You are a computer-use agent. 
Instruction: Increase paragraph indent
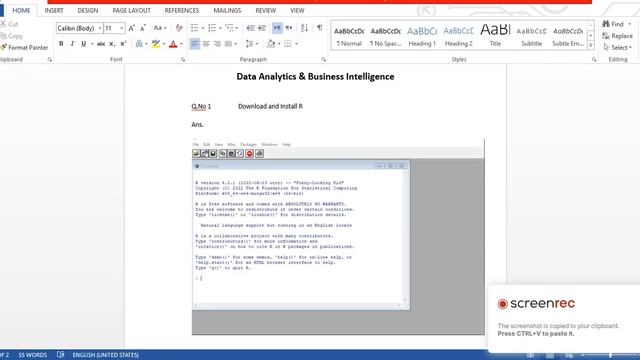(x=262, y=28)
